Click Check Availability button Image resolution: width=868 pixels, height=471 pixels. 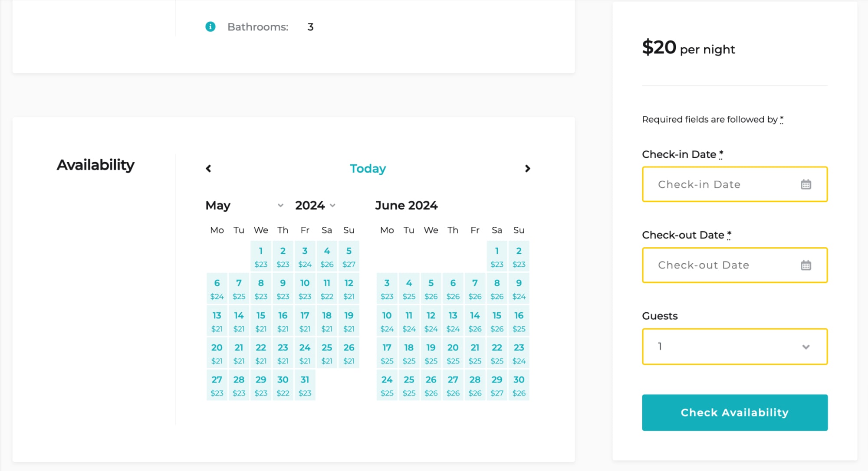click(735, 412)
